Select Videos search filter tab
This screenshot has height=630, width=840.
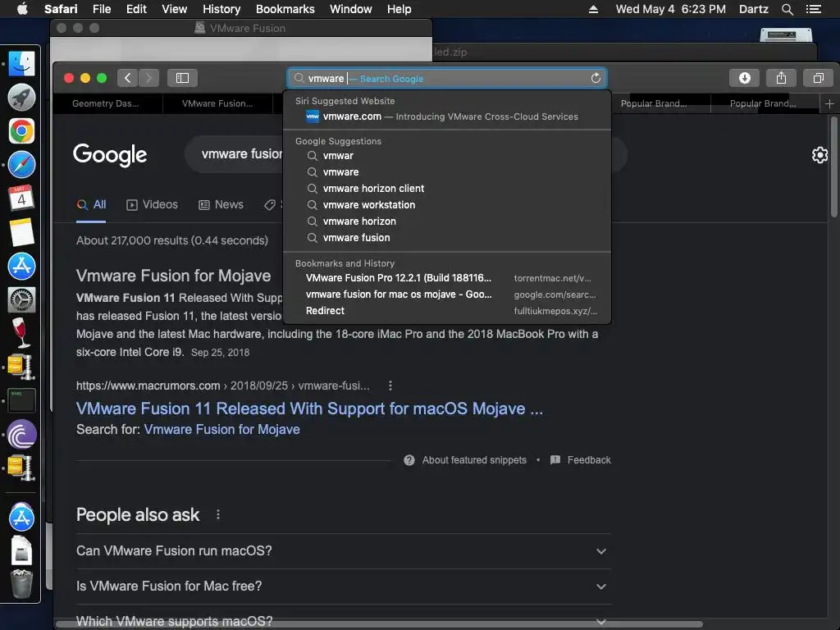(152, 204)
